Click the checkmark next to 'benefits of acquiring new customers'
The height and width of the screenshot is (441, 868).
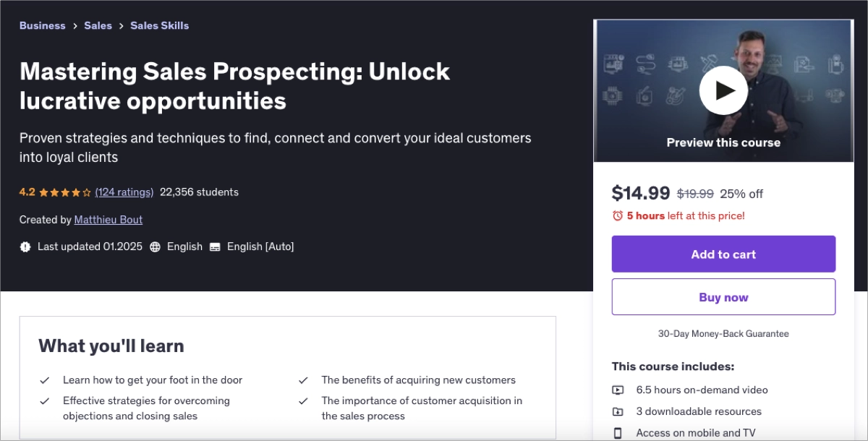(x=304, y=380)
